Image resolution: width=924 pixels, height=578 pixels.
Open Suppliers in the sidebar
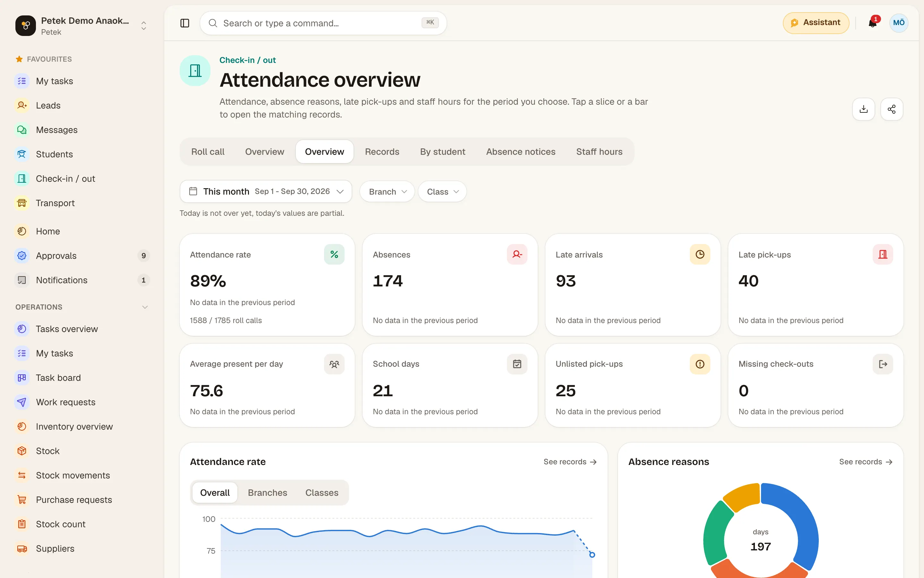click(82, 548)
